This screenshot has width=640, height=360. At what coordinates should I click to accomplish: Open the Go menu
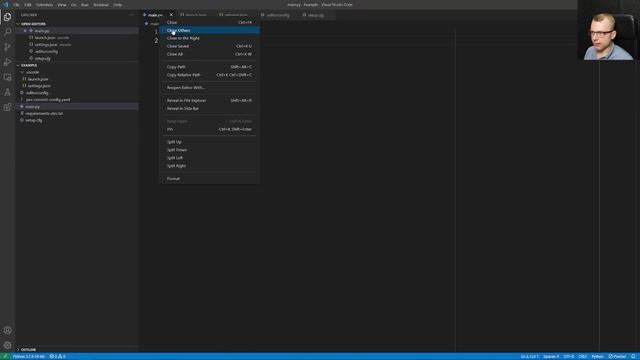point(73,4)
